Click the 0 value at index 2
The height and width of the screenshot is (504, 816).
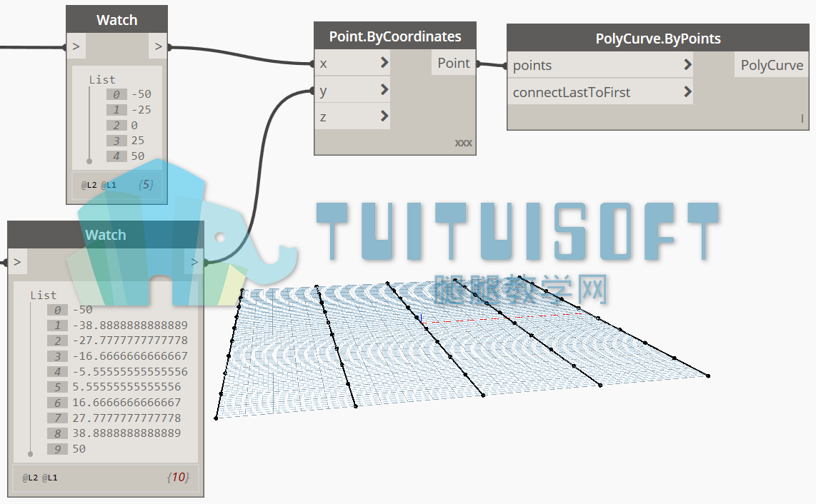(x=134, y=126)
